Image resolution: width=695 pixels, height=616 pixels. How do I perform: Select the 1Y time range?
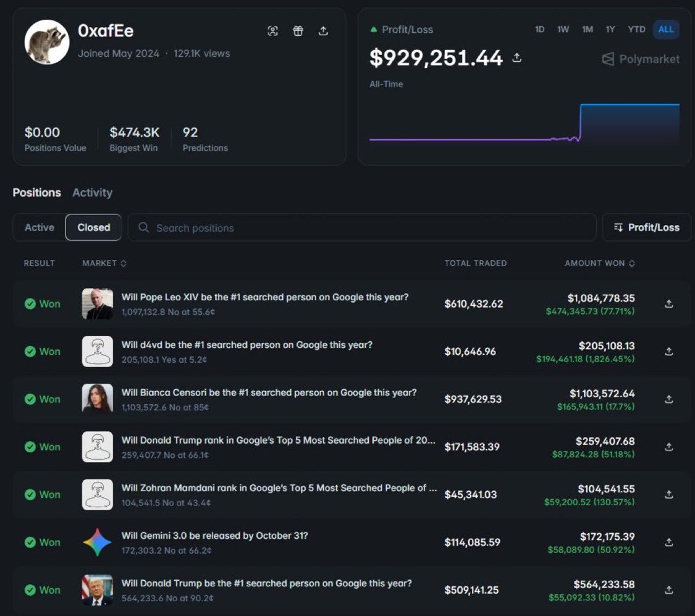click(610, 29)
